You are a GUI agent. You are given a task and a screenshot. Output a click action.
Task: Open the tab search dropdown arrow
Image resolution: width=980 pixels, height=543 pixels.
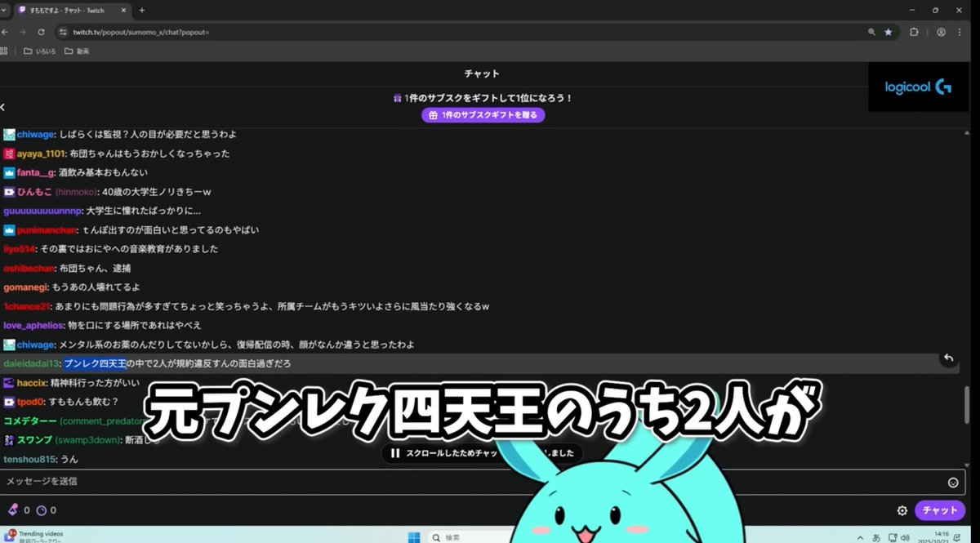coord(3,10)
